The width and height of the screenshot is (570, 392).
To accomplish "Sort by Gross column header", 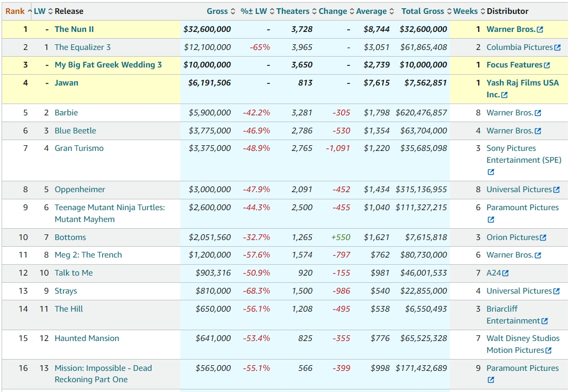I will (x=221, y=11).
